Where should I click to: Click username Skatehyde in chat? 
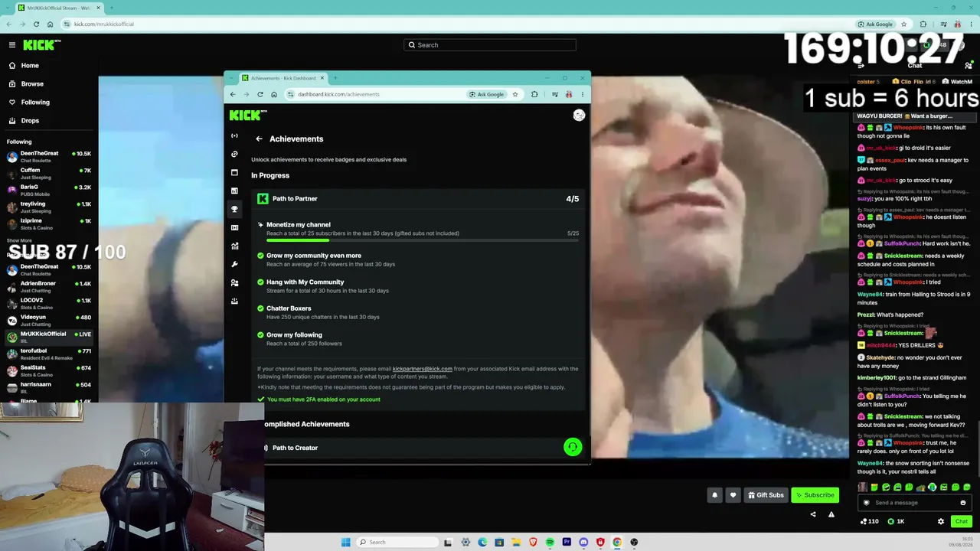pyautogui.click(x=880, y=357)
